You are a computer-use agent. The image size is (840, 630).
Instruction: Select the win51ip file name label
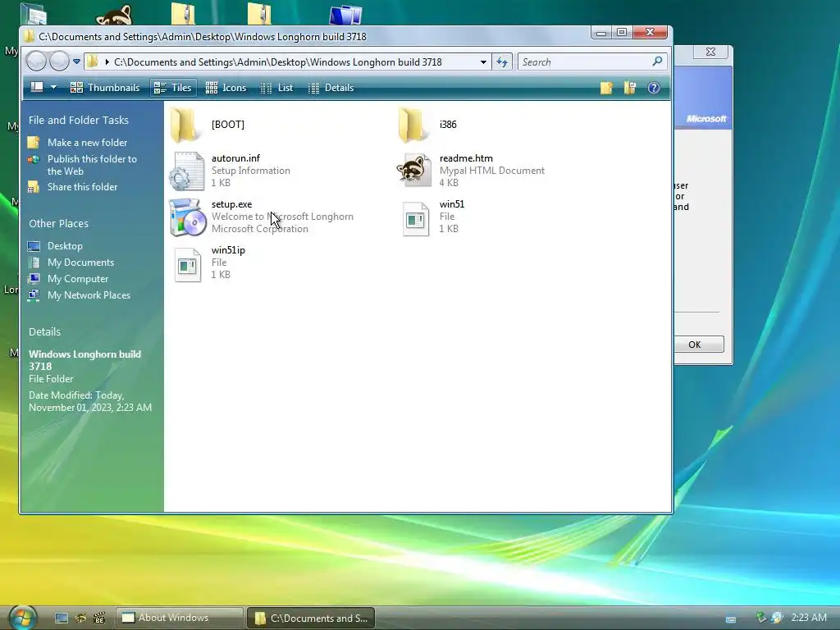228,250
